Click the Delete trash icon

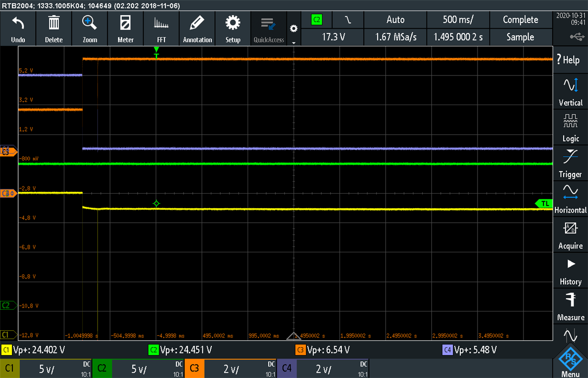[54, 23]
